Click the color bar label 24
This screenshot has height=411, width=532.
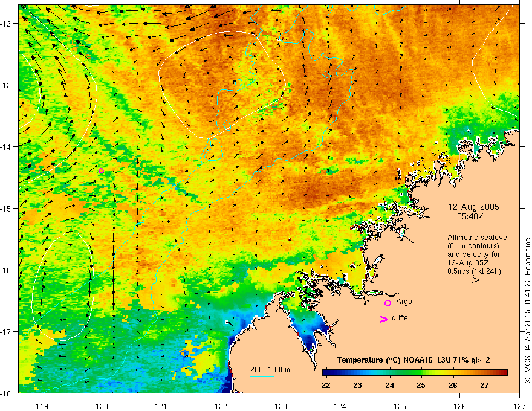pyautogui.click(x=389, y=385)
